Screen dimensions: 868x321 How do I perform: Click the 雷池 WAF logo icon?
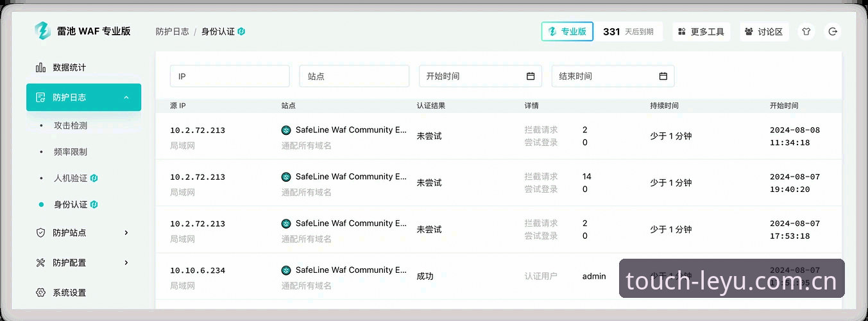42,31
